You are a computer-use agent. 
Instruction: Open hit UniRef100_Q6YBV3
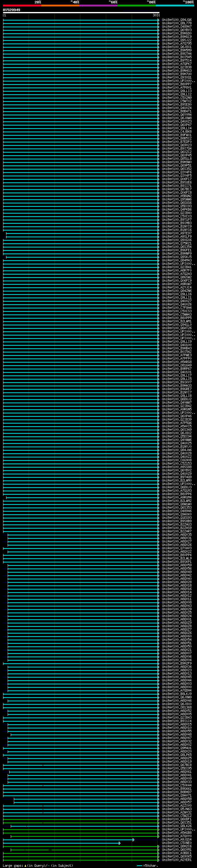point(177,30)
